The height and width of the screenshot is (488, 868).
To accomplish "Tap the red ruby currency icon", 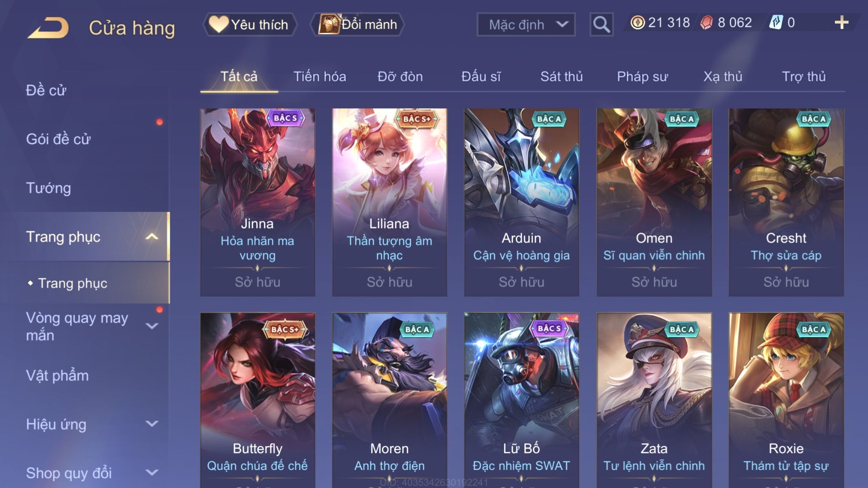I will [x=706, y=22].
